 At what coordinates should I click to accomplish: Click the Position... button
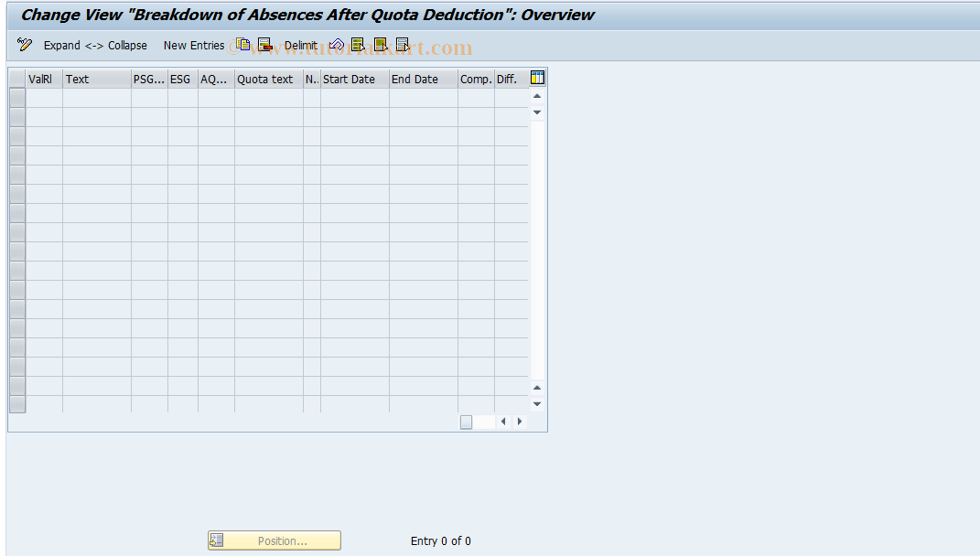[x=275, y=540]
